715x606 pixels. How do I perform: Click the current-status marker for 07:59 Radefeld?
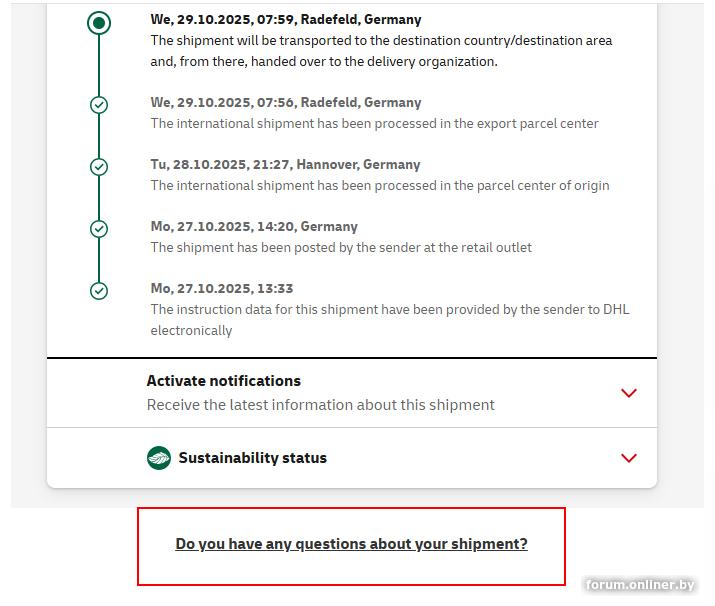pos(99,23)
